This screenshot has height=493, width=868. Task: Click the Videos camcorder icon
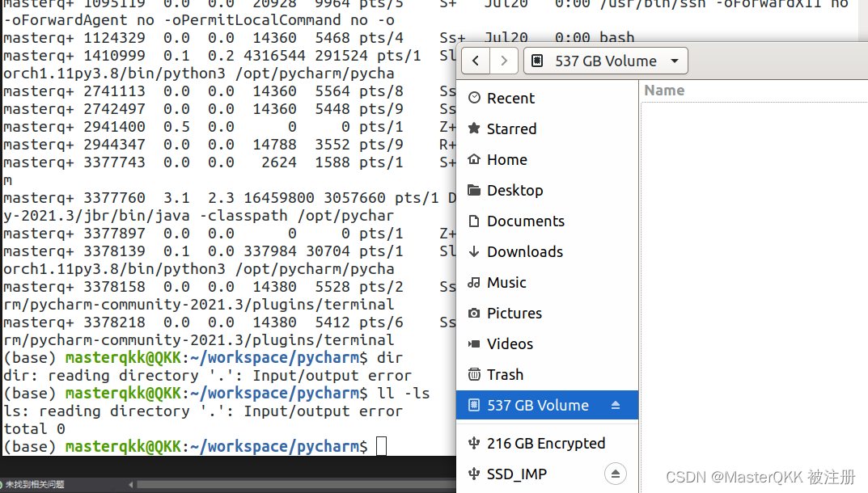[x=474, y=343]
